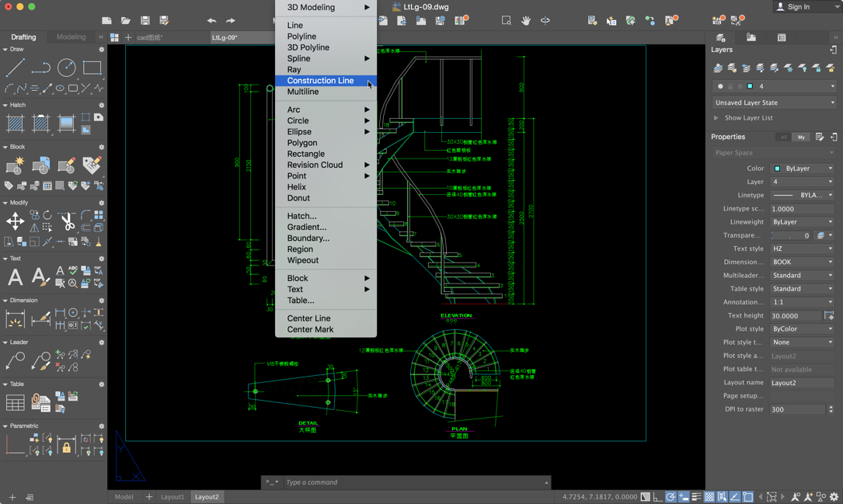Image resolution: width=843 pixels, height=504 pixels.
Task: Toggle the lock on layer 4
Action: tap(730, 86)
